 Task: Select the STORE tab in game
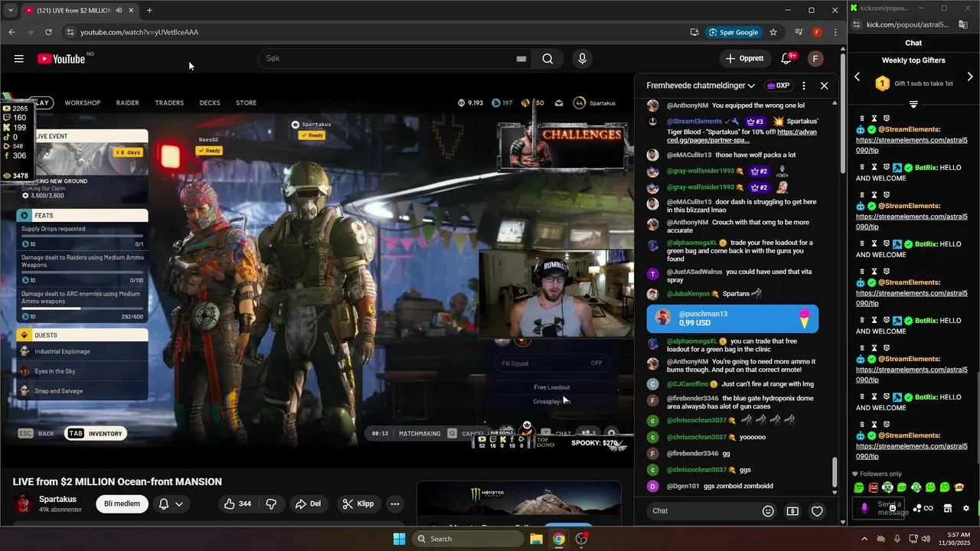pos(246,103)
